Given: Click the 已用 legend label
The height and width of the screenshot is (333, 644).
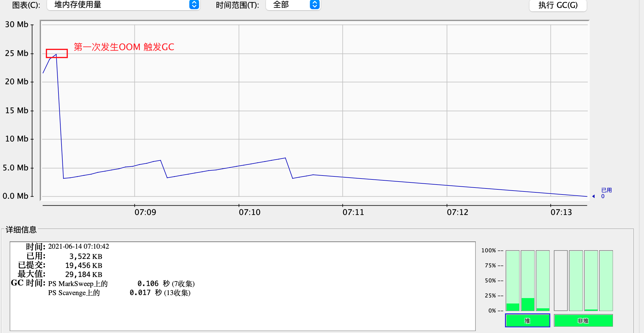Looking at the screenshot, I should [606, 190].
